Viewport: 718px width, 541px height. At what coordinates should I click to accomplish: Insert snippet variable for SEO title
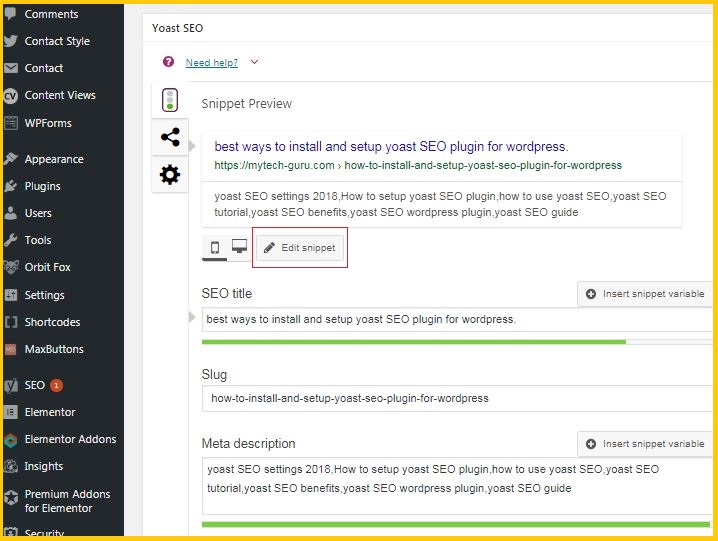tap(646, 294)
